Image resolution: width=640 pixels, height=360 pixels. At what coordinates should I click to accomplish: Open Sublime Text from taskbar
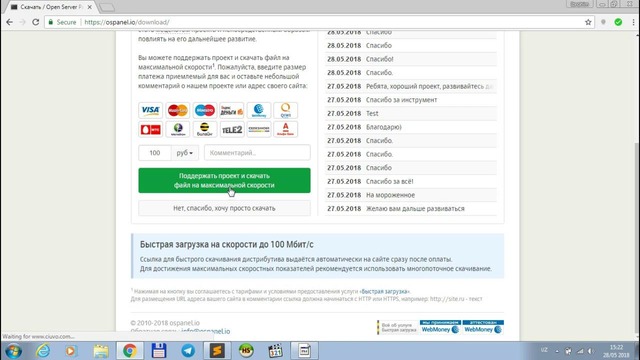[217, 351]
